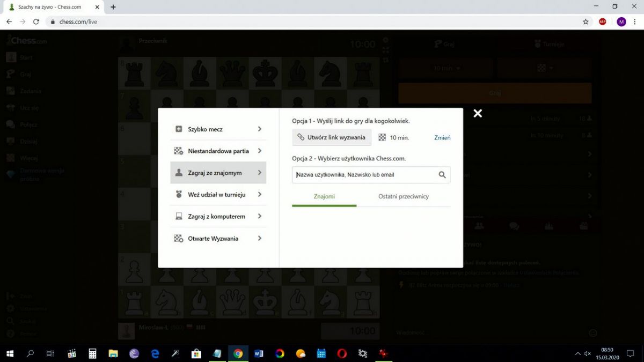
Task: Click the Niestandardowa partia chessboard icon
Action: [x=179, y=151]
